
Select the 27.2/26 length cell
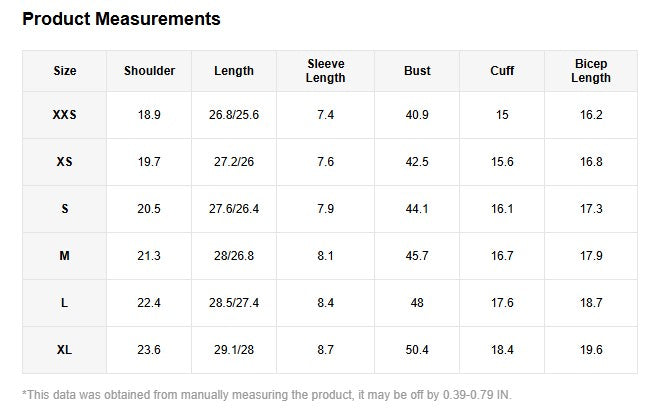(234, 162)
